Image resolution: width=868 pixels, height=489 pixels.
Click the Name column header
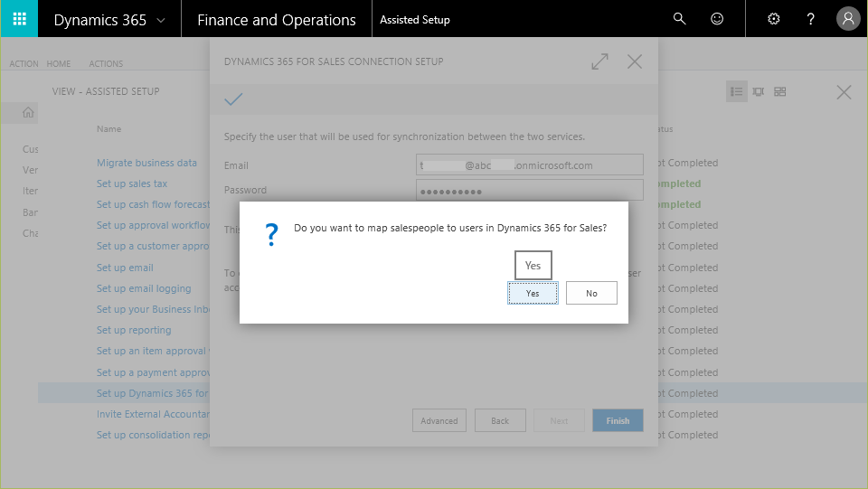tap(108, 129)
